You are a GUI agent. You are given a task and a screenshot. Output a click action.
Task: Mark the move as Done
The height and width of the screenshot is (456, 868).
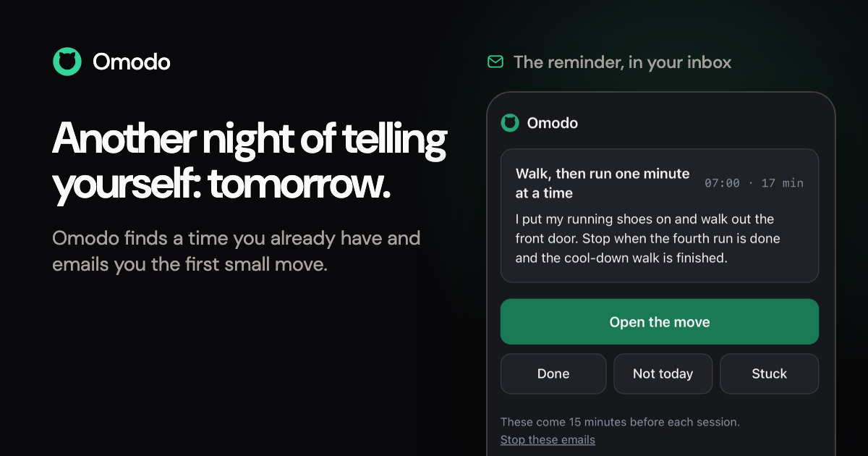pos(553,373)
